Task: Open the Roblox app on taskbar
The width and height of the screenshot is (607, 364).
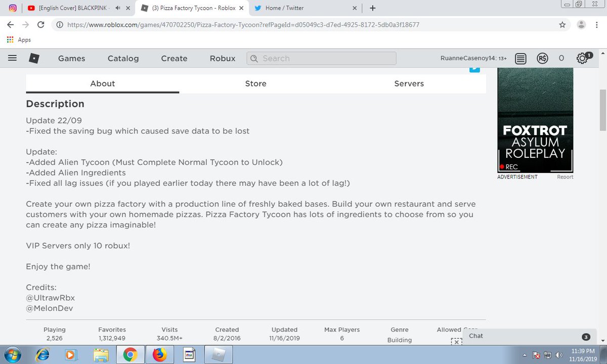Action: click(x=218, y=355)
